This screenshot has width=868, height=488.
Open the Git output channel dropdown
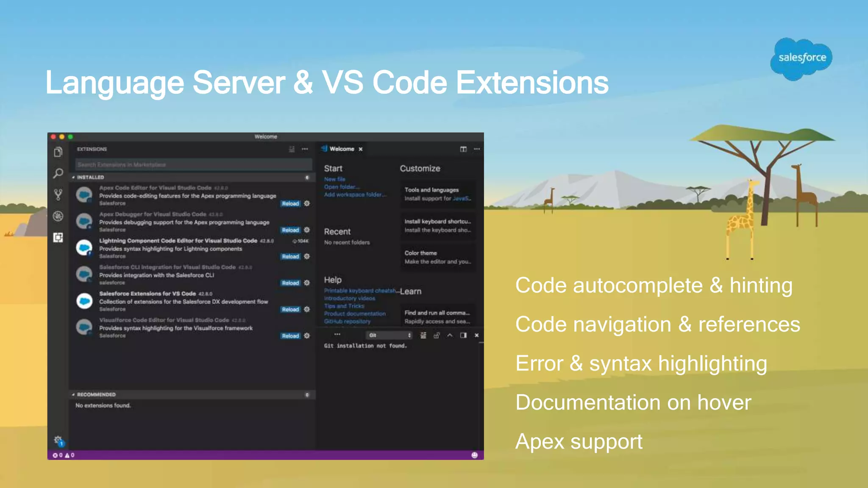389,335
